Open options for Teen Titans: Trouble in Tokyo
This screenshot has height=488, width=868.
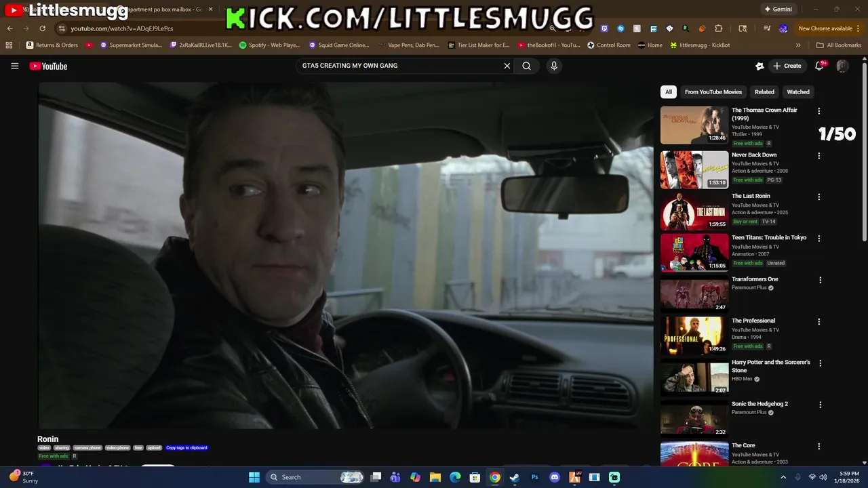coord(818,239)
